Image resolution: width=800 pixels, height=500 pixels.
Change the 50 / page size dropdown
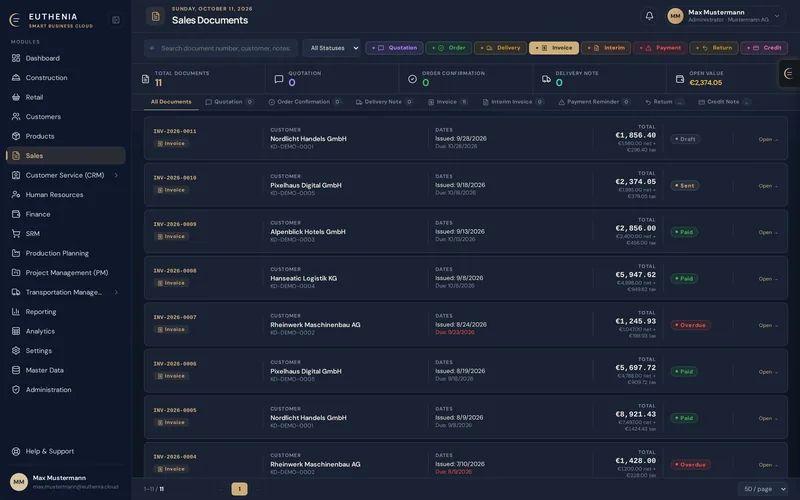coord(763,489)
